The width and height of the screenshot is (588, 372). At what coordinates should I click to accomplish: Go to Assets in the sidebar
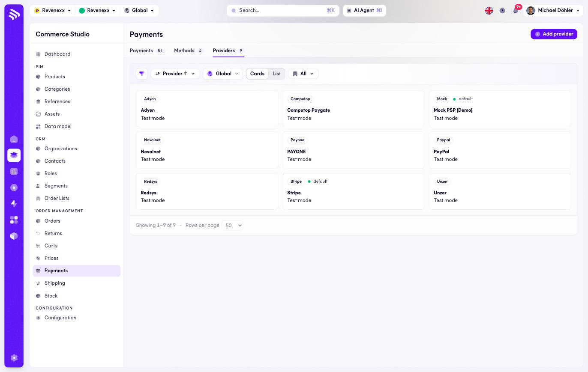(x=77, y=114)
